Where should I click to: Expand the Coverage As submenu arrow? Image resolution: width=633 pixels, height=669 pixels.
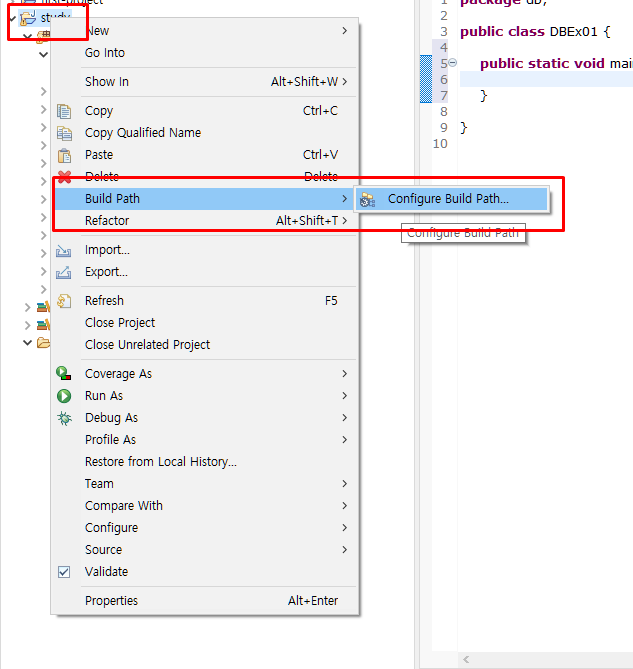click(x=345, y=374)
